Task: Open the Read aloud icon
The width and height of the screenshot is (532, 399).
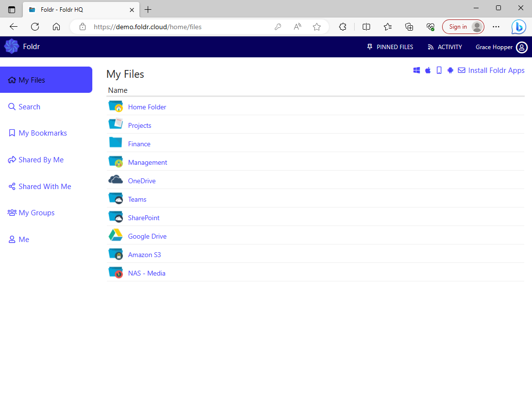Action: click(297, 27)
